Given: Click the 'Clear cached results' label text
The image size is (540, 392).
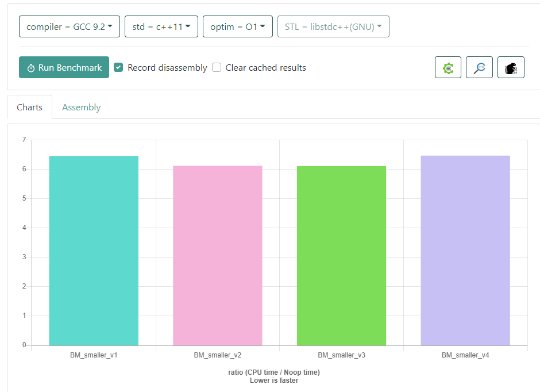Looking at the screenshot, I should [265, 68].
